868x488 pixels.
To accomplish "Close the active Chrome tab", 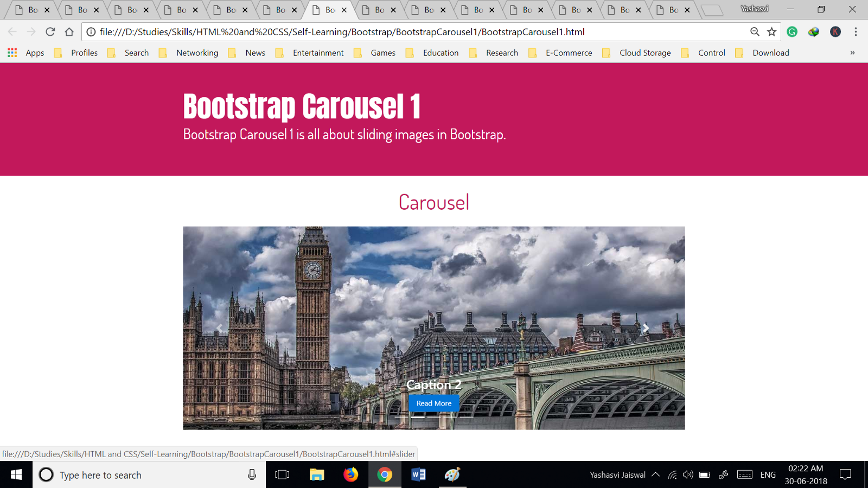I will (x=344, y=10).
